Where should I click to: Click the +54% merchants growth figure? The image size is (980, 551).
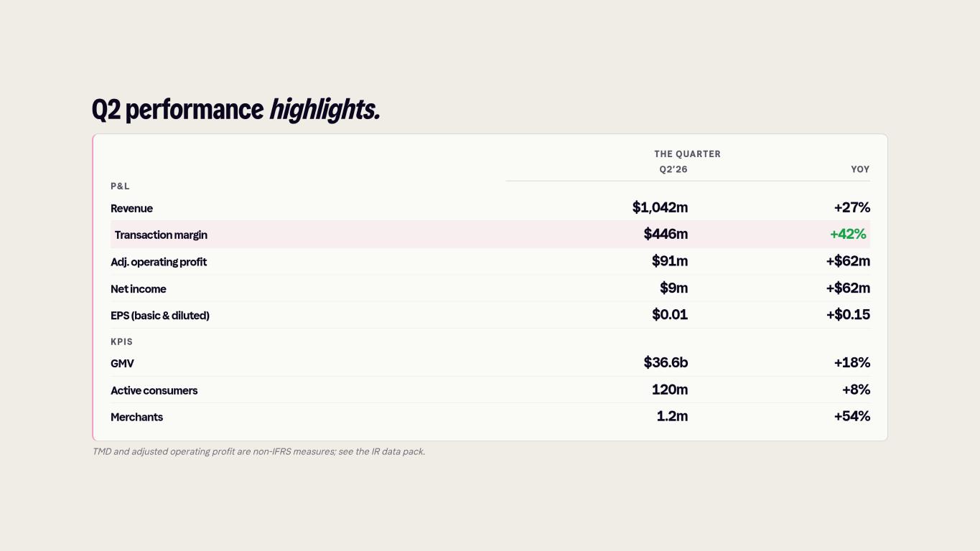point(852,416)
